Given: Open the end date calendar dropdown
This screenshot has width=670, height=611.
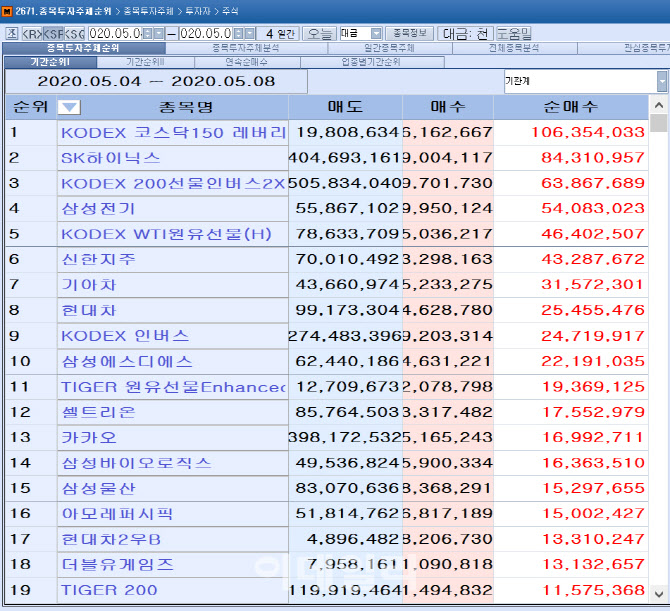Looking at the screenshot, I should 250,33.
